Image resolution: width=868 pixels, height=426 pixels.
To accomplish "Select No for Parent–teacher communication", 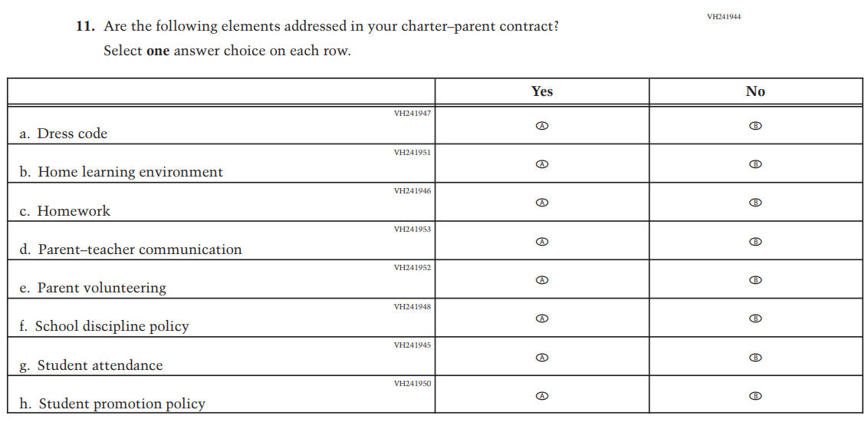I will (755, 242).
